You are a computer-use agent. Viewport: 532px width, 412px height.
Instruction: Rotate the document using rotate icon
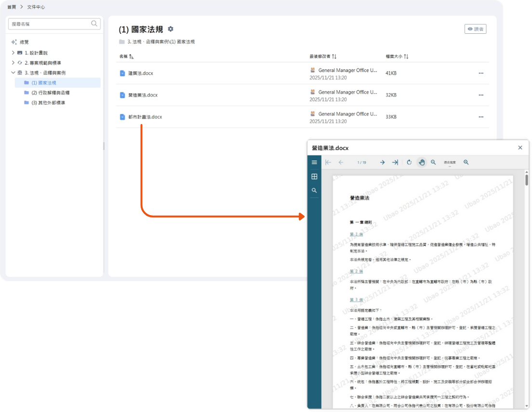tap(409, 163)
